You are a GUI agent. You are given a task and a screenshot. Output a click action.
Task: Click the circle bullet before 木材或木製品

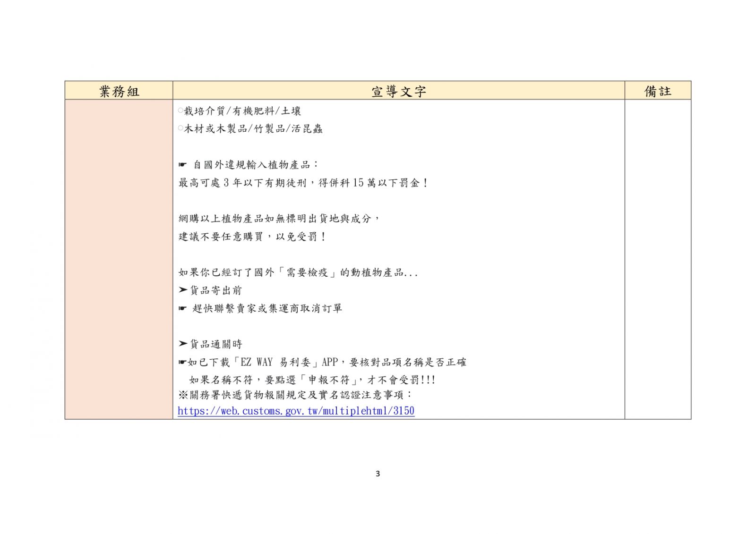coord(180,128)
